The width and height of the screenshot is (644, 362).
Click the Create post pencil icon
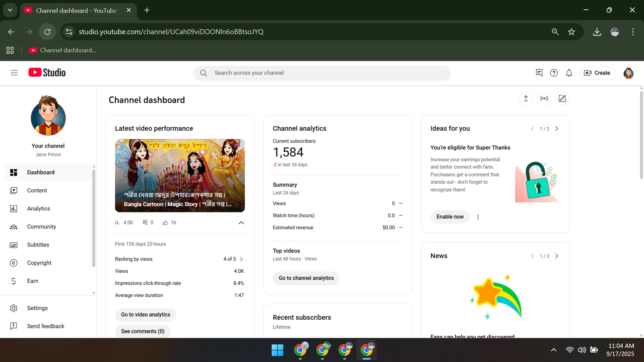pos(562,99)
